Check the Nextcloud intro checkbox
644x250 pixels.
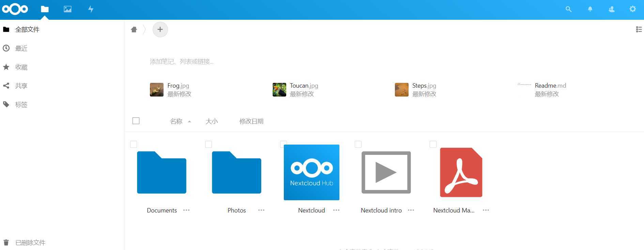tap(358, 144)
